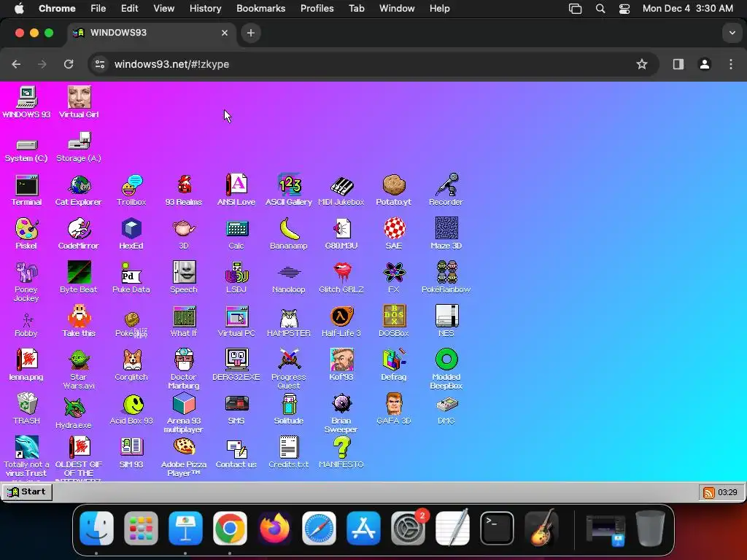
Task: Open Puke Data icon
Action: coord(131,278)
